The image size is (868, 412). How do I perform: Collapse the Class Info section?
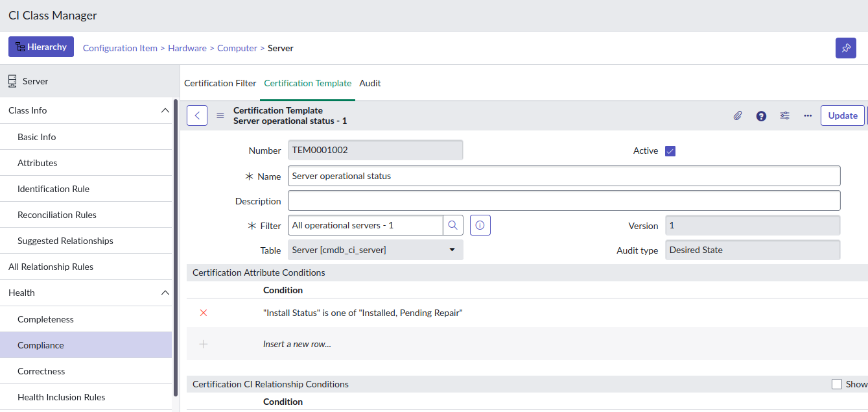click(165, 110)
